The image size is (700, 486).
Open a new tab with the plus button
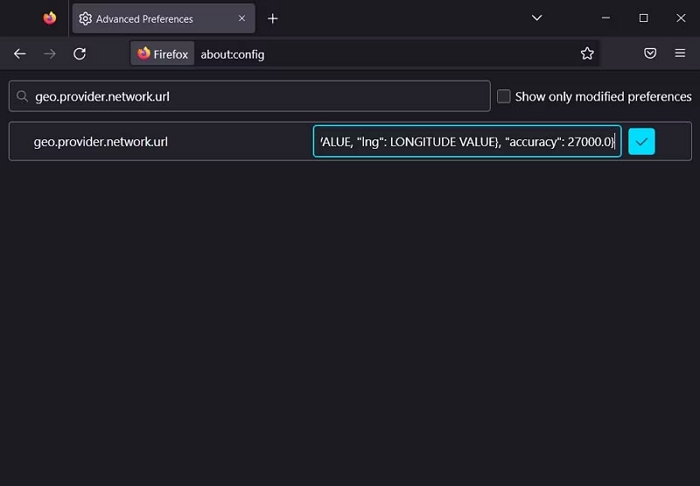click(272, 18)
